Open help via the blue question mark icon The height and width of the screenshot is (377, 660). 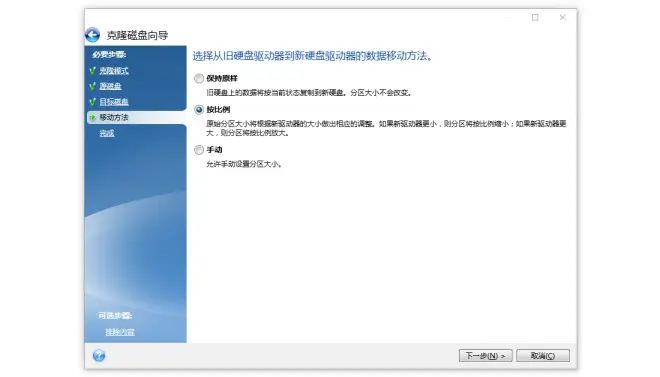pyautogui.click(x=99, y=356)
